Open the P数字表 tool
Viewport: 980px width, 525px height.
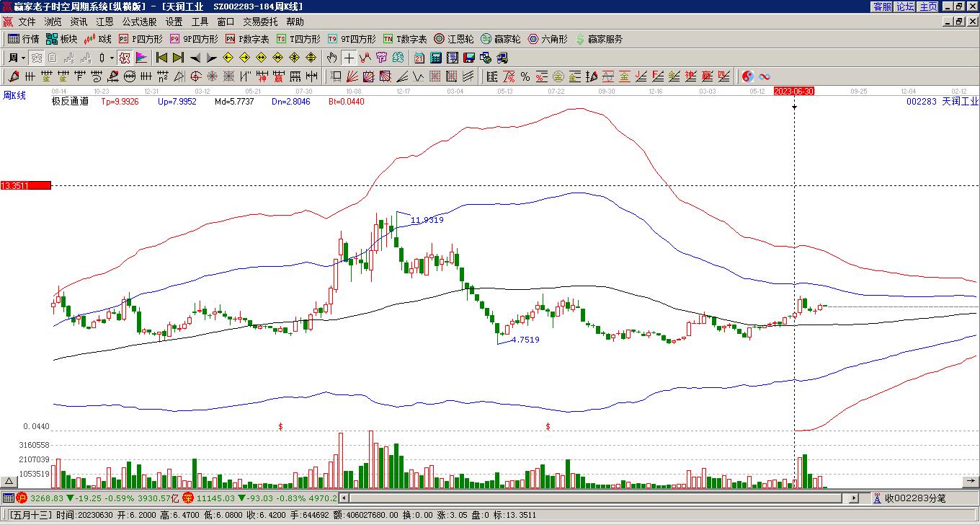click(x=247, y=39)
